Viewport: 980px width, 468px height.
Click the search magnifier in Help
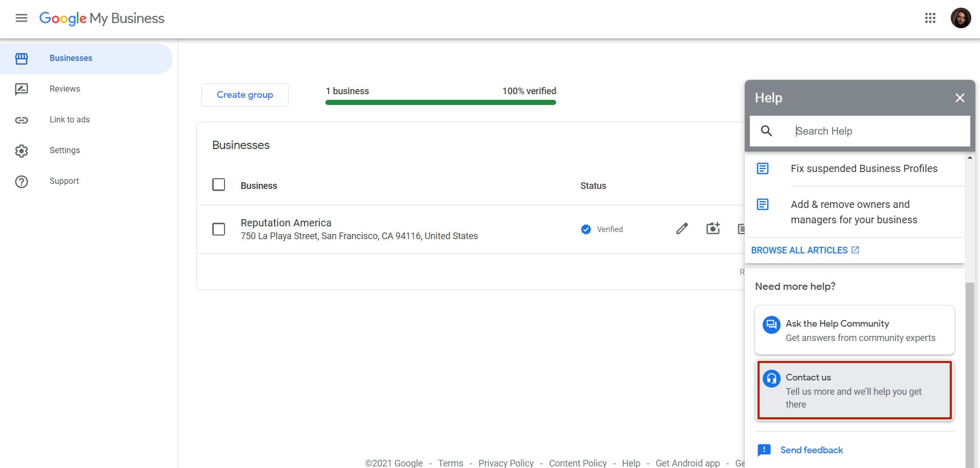point(766,131)
